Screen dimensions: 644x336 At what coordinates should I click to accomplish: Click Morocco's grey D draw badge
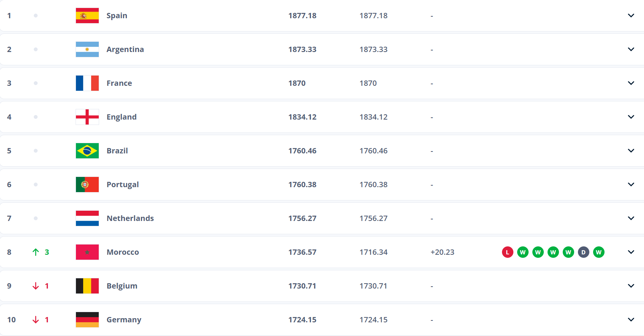click(584, 252)
